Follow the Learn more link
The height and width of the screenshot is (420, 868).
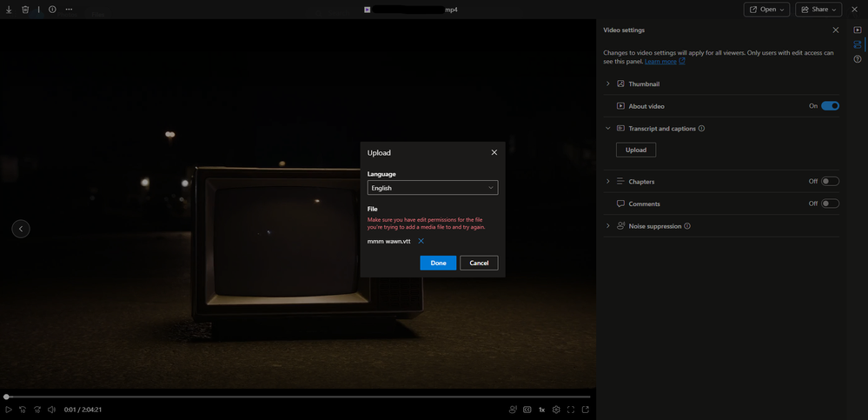point(660,62)
